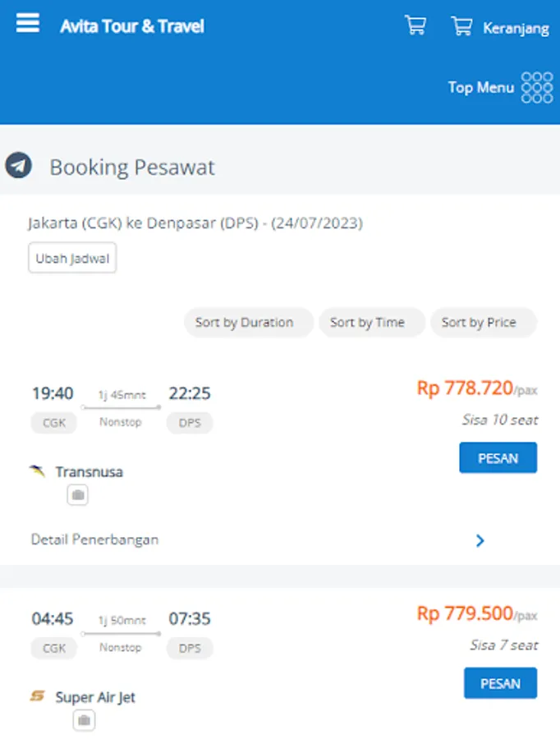The height and width of the screenshot is (739, 560).
Task: Sort flights by Time
Action: [x=367, y=323]
